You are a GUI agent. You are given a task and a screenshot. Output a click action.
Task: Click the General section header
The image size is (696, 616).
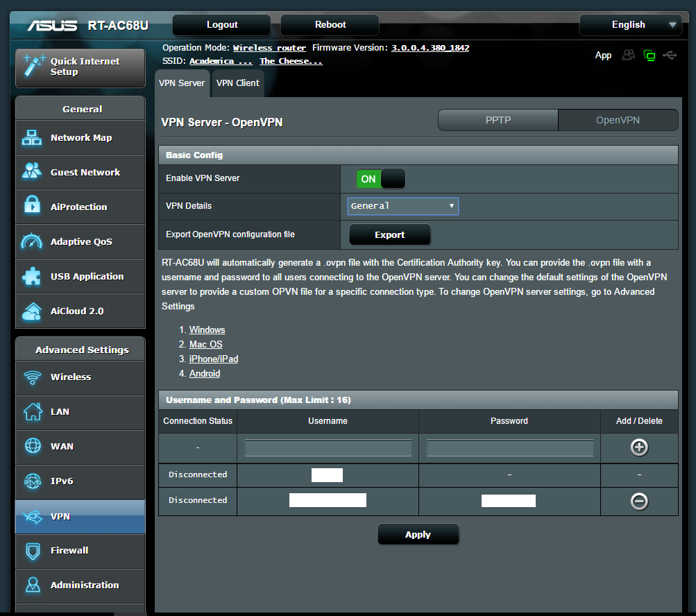pyautogui.click(x=80, y=109)
